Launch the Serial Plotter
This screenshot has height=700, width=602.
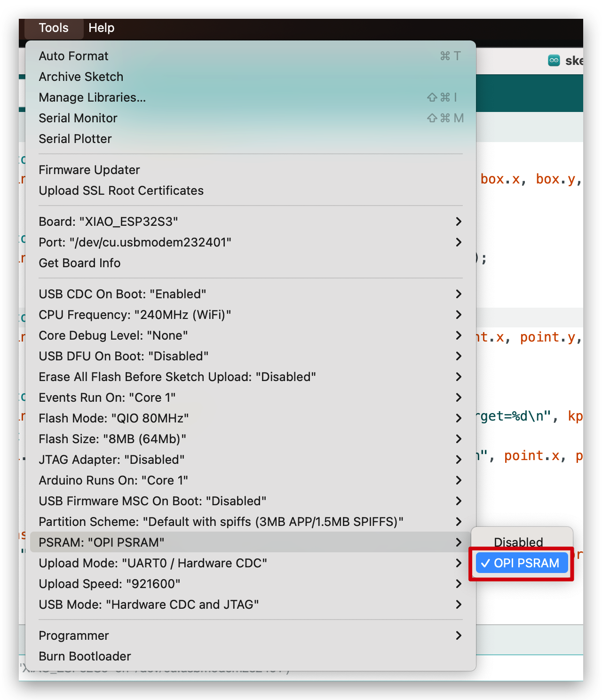251,139
